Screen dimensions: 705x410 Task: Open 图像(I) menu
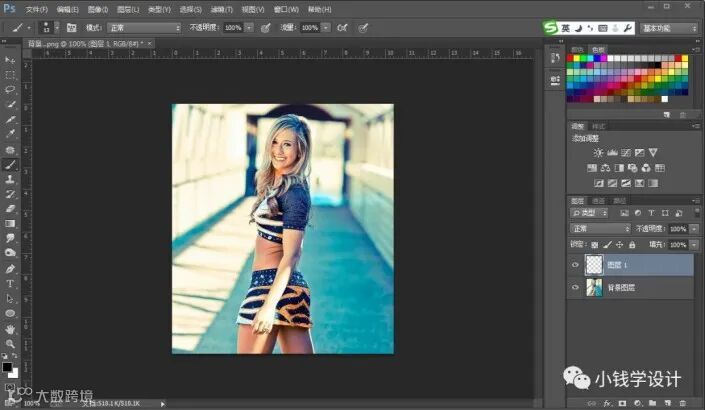(98, 9)
